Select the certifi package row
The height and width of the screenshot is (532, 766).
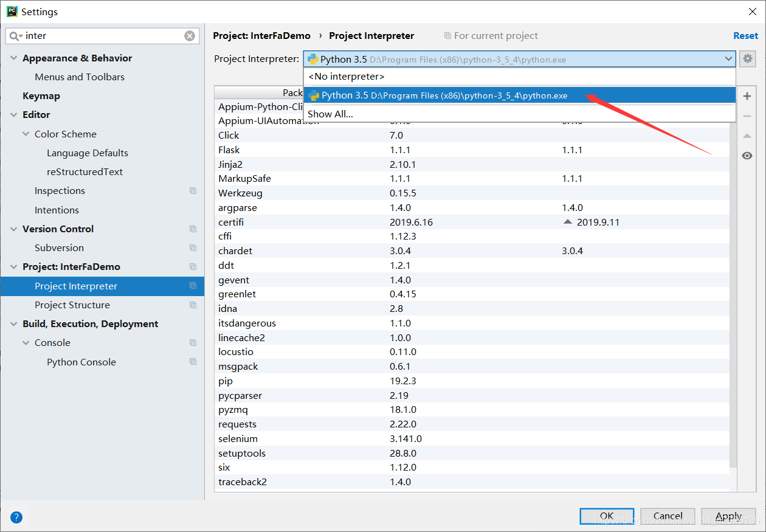tap(472, 222)
